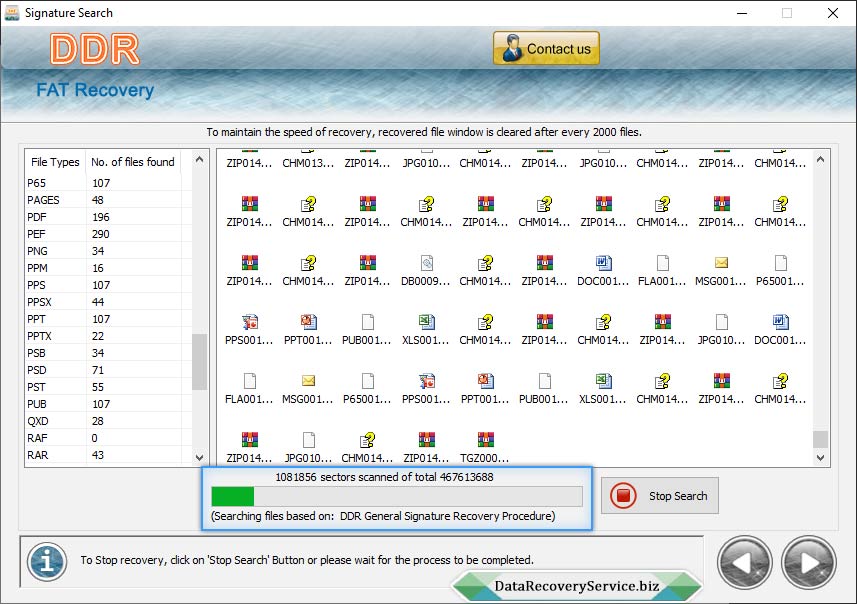Image resolution: width=857 pixels, height=604 pixels.
Task: Click the sectors scanned progress bar
Action: (x=397, y=496)
